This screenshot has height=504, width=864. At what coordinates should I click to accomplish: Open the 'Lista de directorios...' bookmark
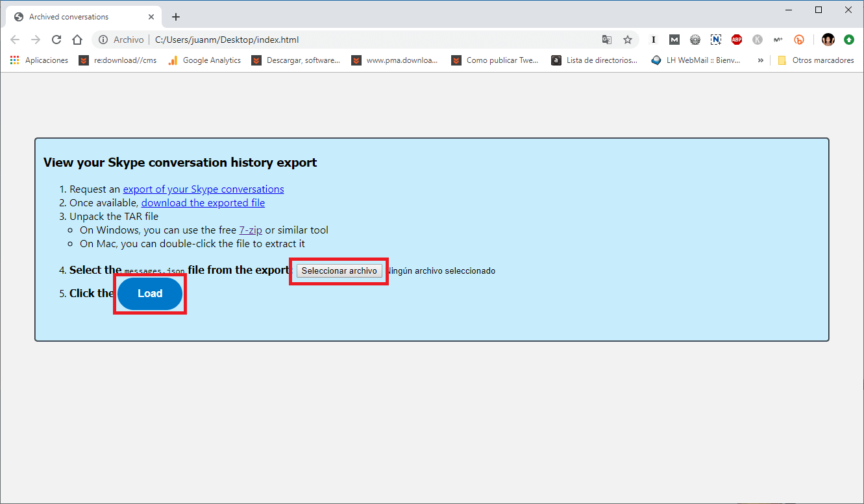[x=595, y=60]
